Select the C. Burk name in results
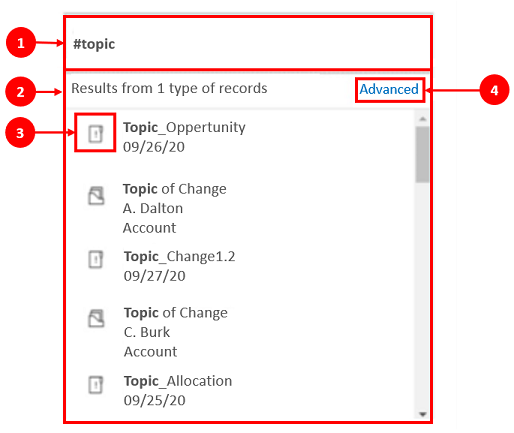 tap(147, 332)
